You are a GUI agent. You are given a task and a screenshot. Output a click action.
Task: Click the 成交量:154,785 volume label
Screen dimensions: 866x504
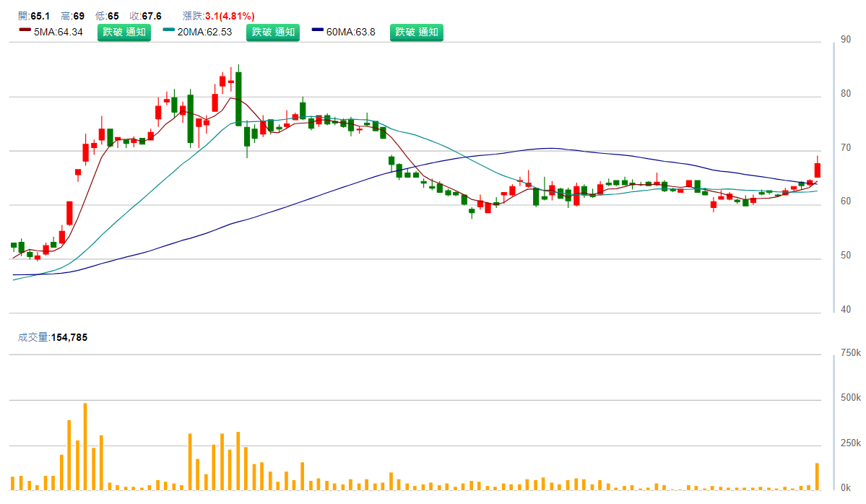tap(53, 336)
